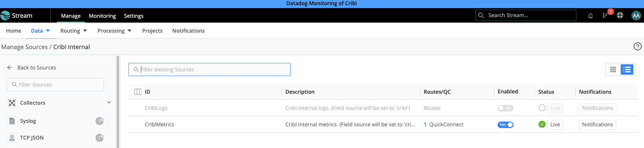Switch to grid view layout

coord(613,69)
